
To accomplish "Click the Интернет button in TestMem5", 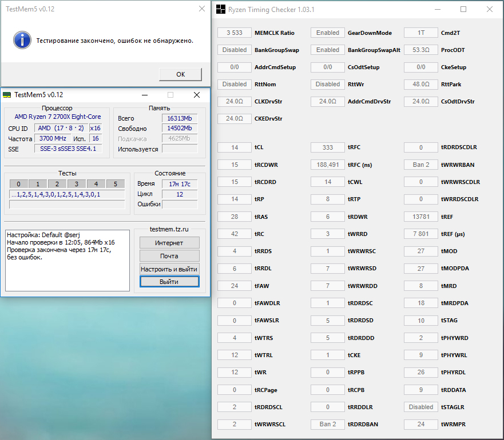I will coord(169,243).
